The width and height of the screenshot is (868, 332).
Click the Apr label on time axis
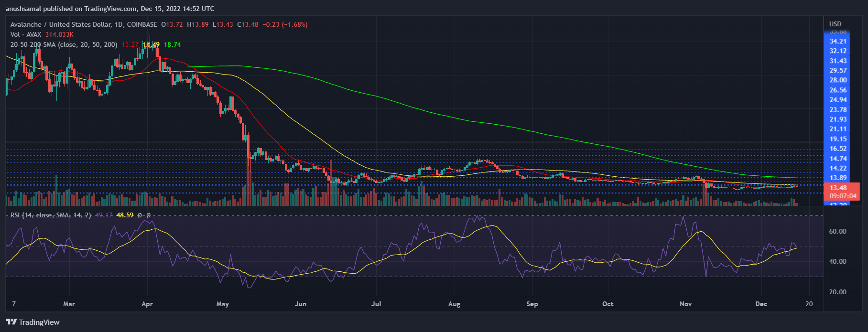tap(147, 304)
